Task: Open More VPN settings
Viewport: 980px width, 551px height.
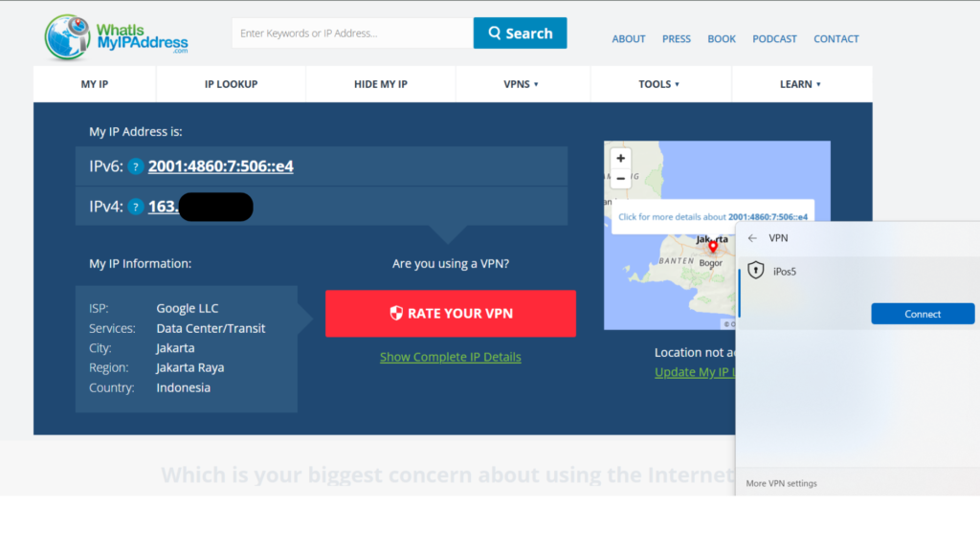Action: tap(781, 483)
